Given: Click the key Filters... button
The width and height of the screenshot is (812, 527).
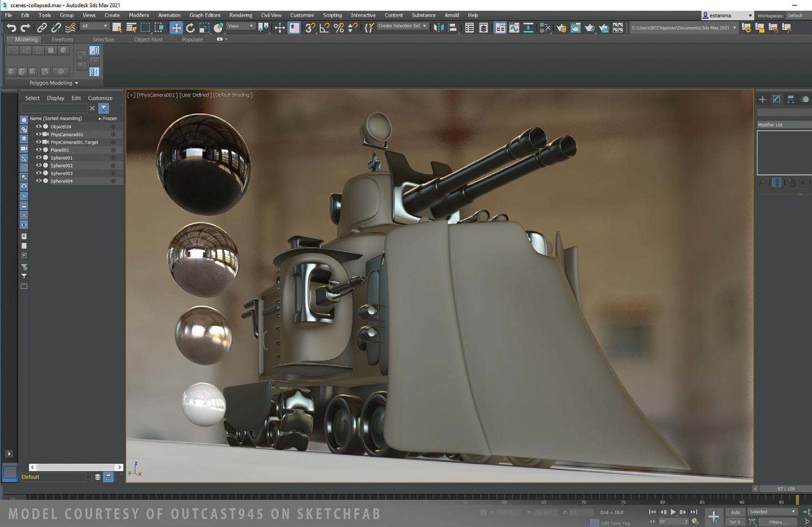Looking at the screenshot, I should (x=777, y=522).
